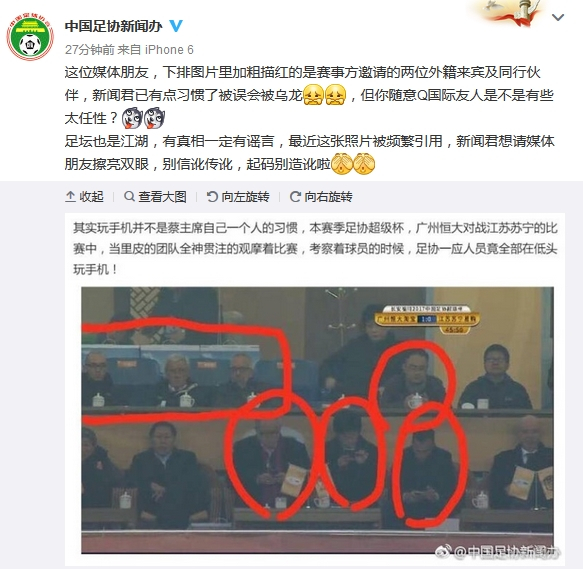Open 查看大图 to view full image
The image size is (583, 569).
pyautogui.click(x=155, y=196)
